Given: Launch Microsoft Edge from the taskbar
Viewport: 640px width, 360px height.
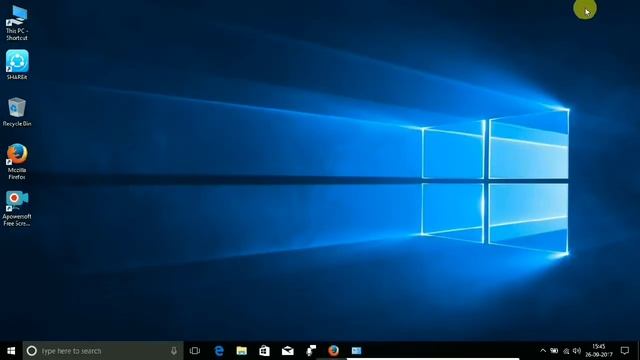Looking at the screenshot, I should (x=219, y=351).
